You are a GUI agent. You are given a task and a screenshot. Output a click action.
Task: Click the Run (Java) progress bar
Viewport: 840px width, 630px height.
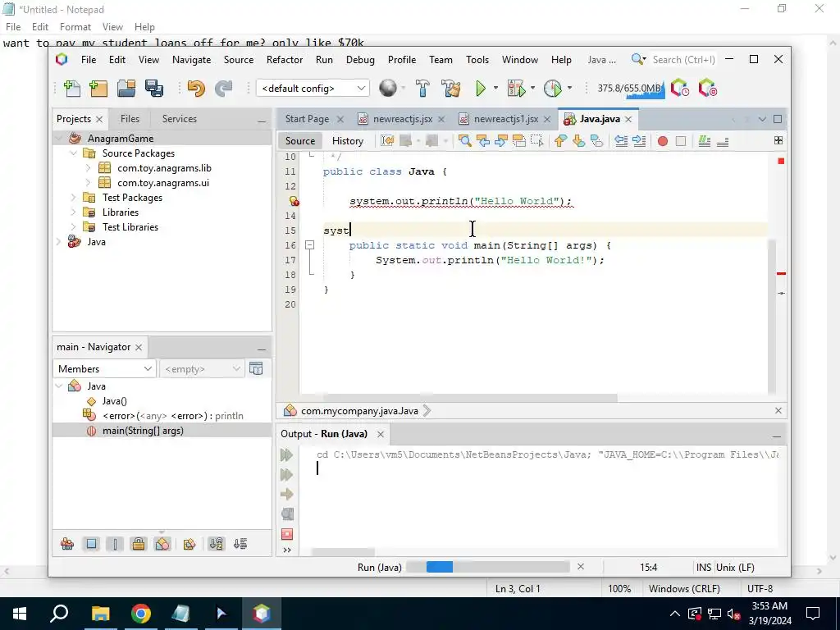(x=487, y=567)
